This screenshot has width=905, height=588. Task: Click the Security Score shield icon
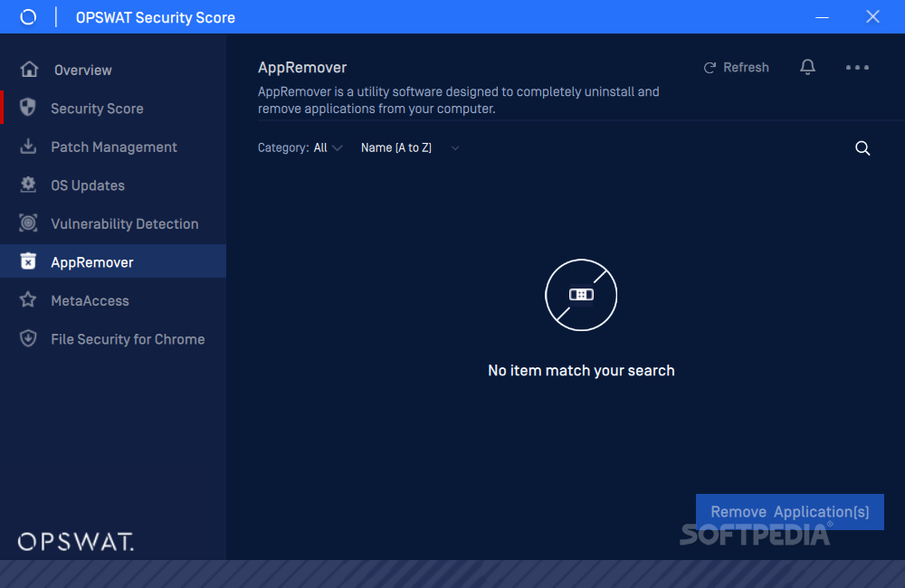click(28, 108)
